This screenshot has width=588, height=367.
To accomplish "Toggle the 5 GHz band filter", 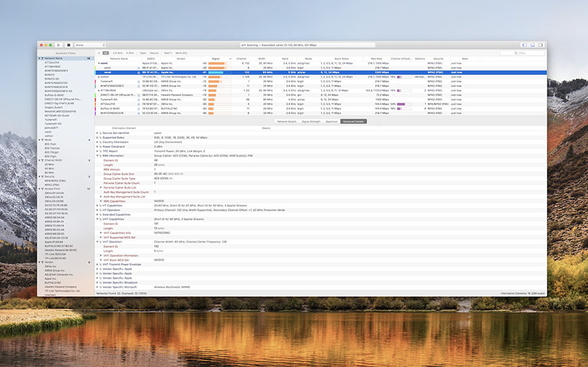I will coord(130,53).
